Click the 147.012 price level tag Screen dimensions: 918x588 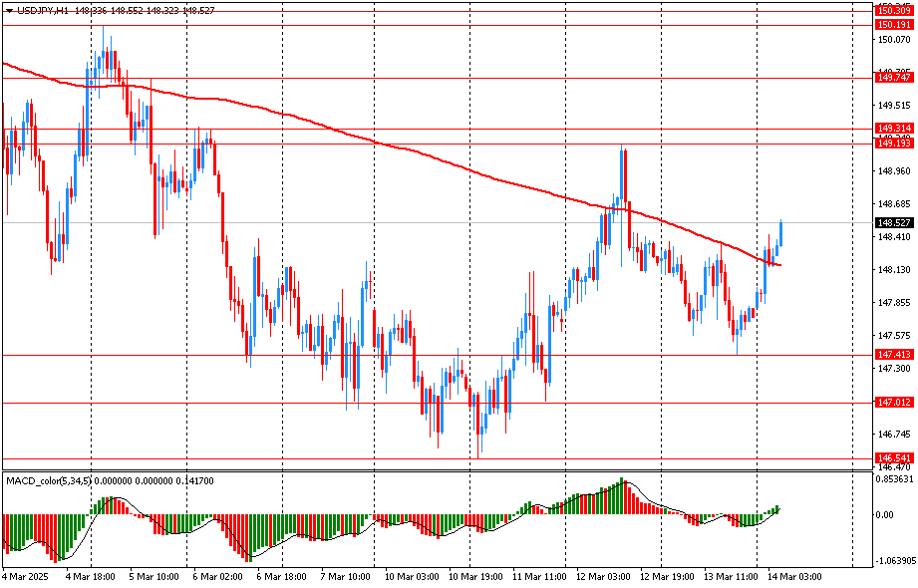click(893, 402)
